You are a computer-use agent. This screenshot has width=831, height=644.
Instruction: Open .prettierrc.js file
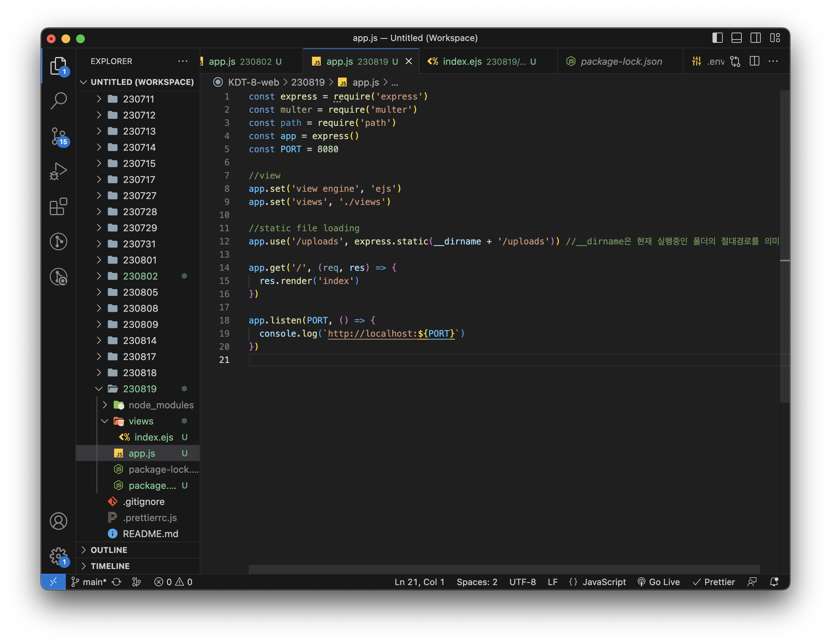(138, 518)
